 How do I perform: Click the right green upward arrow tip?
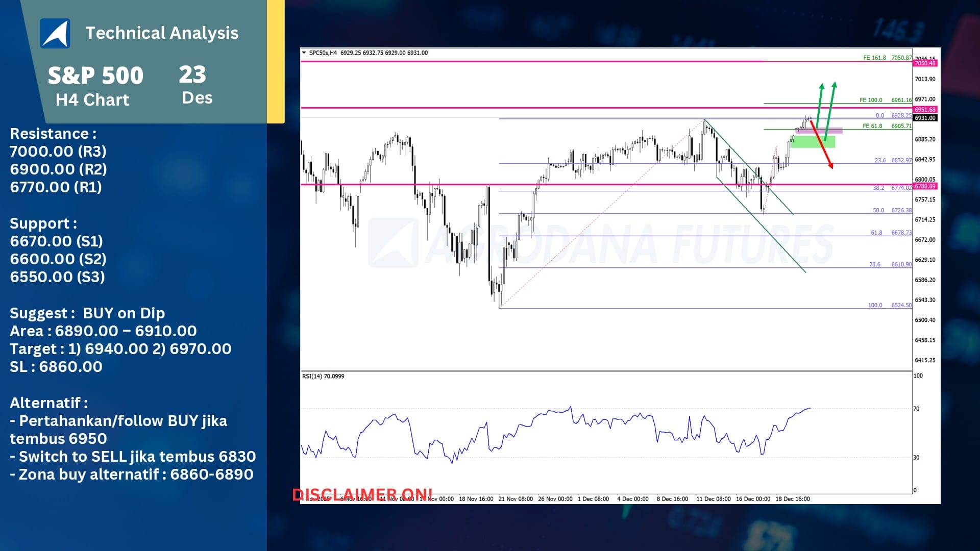[x=834, y=84]
